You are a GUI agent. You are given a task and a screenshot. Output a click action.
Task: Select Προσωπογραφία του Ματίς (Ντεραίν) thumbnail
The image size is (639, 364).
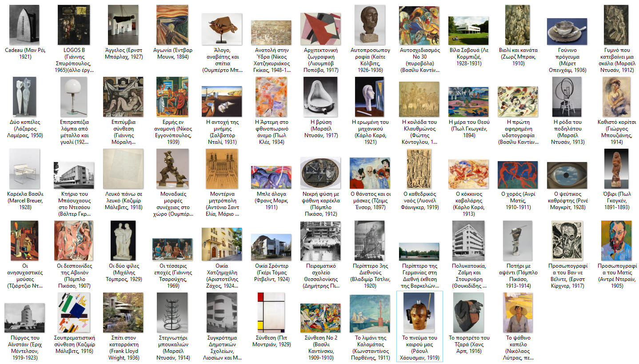(x=616, y=240)
